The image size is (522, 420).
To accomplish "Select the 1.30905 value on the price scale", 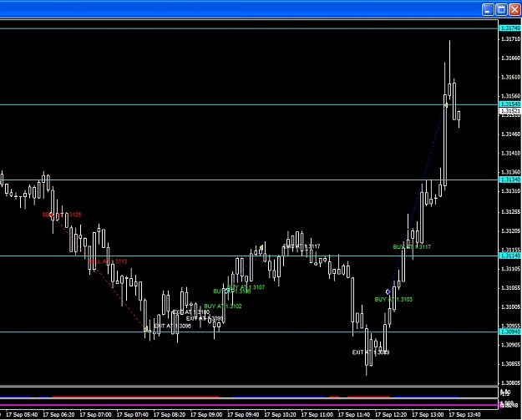I will pos(510,345).
